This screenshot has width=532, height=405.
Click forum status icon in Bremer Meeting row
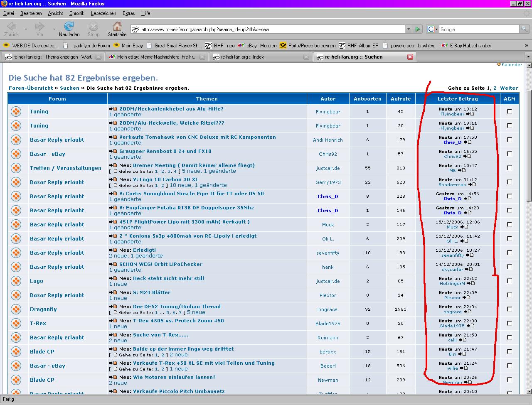pos(16,168)
